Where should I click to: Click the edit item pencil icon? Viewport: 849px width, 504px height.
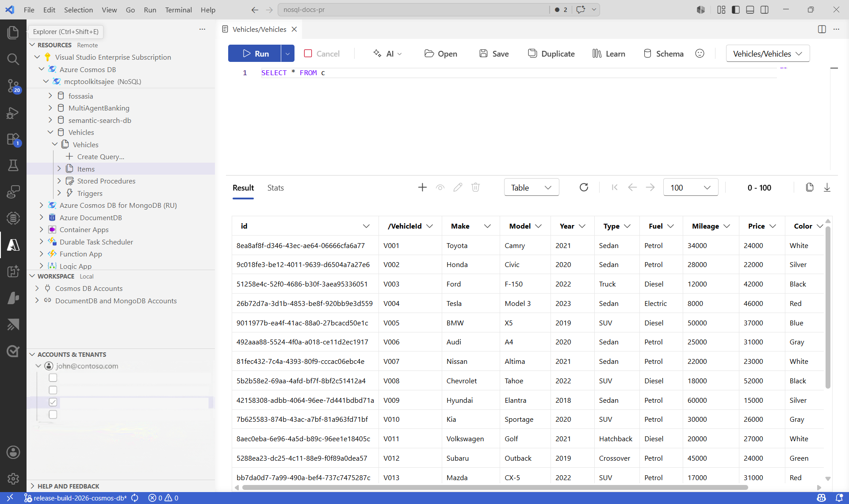click(458, 187)
